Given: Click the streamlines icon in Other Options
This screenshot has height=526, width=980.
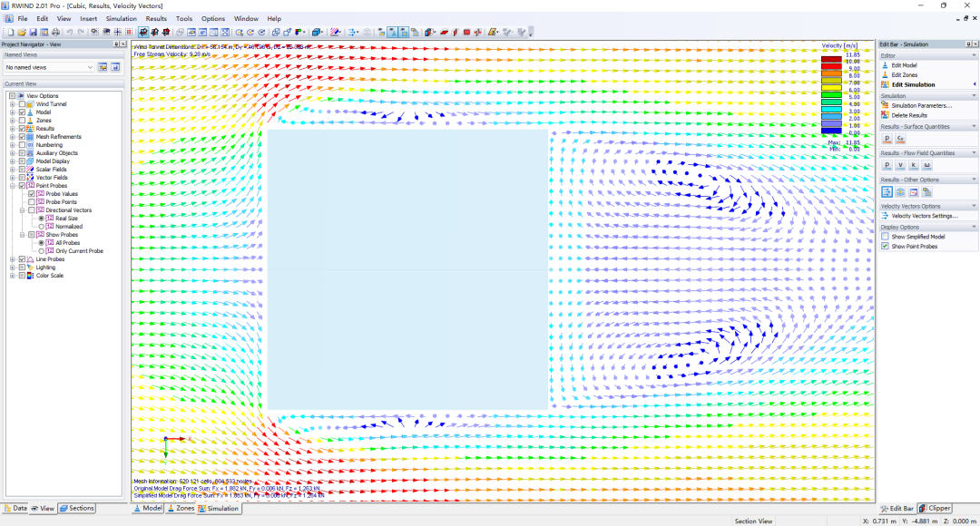Looking at the screenshot, I should [x=900, y=191].
